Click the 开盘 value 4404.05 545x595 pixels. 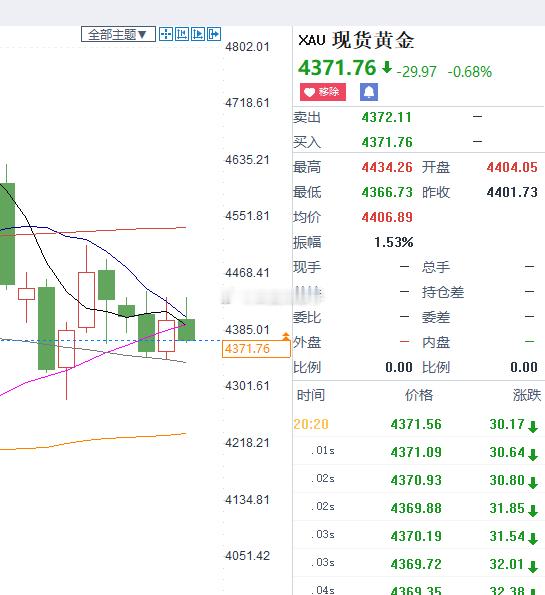[x=512, y=167]
